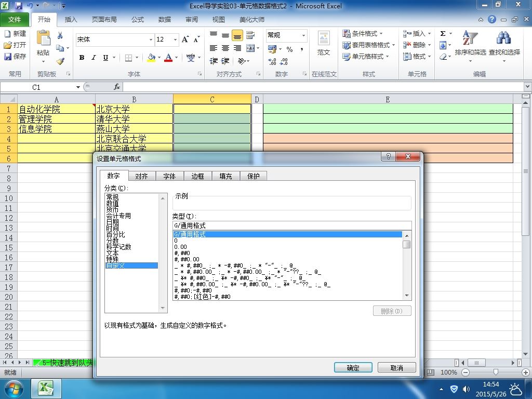Click the 类型 format code input field

(292, 225)
